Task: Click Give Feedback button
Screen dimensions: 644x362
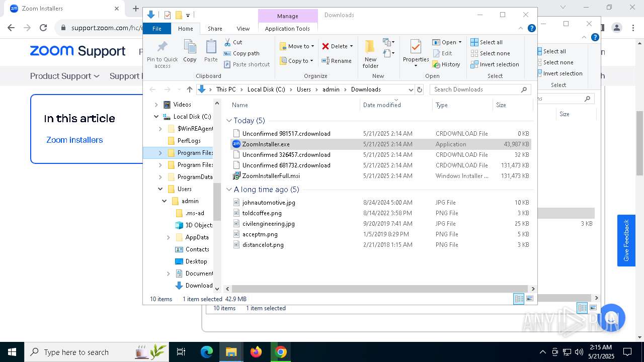Action: pos(626,240)
